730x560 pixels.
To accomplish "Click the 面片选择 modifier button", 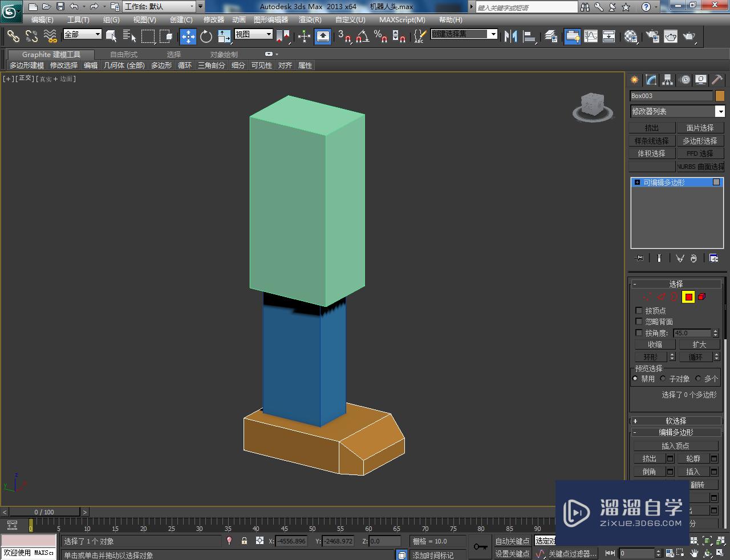I will (x=700, y=128).
